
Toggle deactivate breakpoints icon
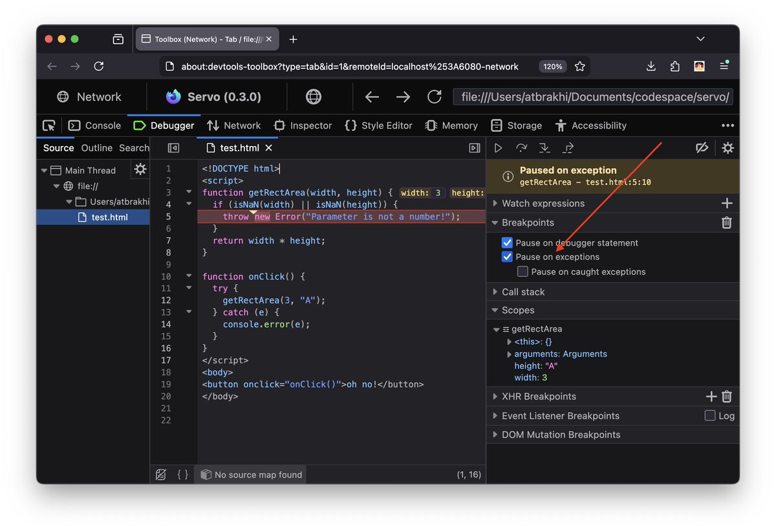[x=702, y=148]
